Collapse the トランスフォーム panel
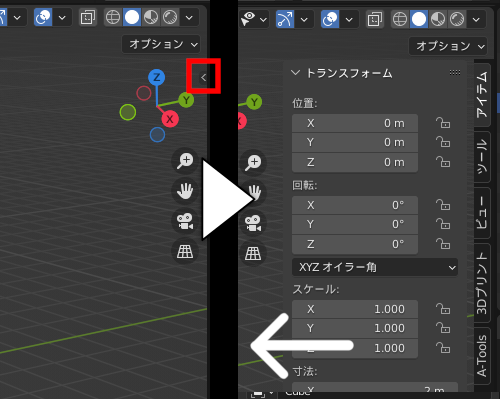This screenshot has height=399, width=500. tap(295, 72)
